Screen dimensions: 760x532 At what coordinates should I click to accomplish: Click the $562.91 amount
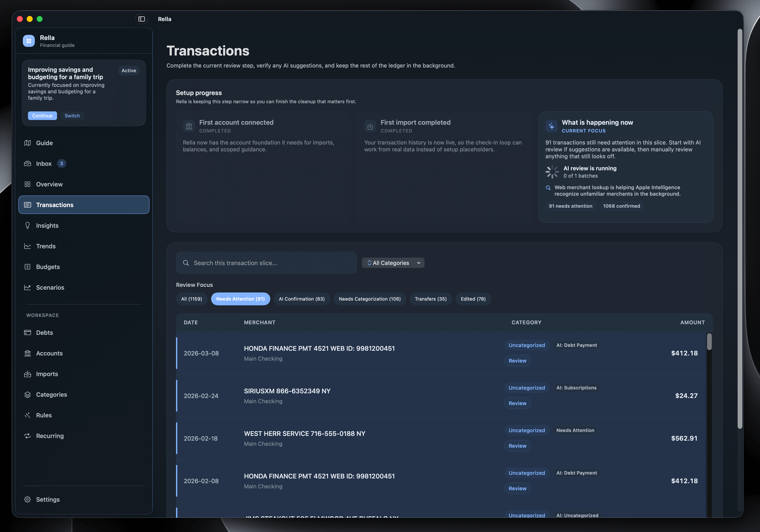[684, 438]
